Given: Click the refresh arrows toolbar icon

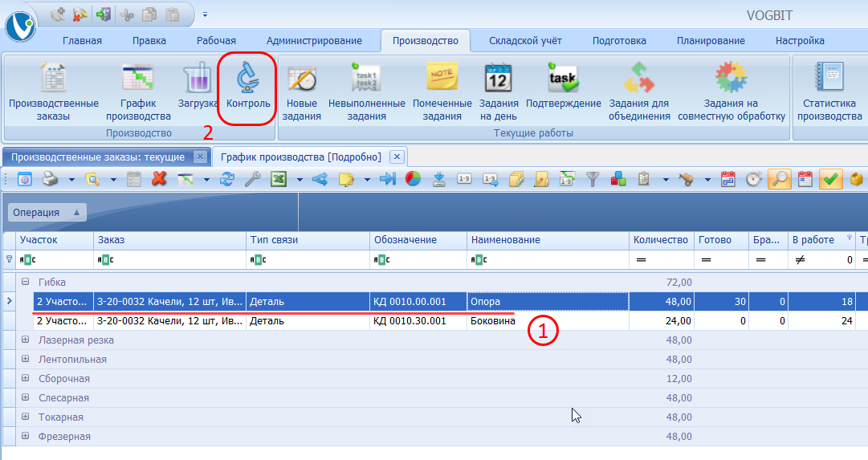Looking at the screenshot, I should click(227, 179).
